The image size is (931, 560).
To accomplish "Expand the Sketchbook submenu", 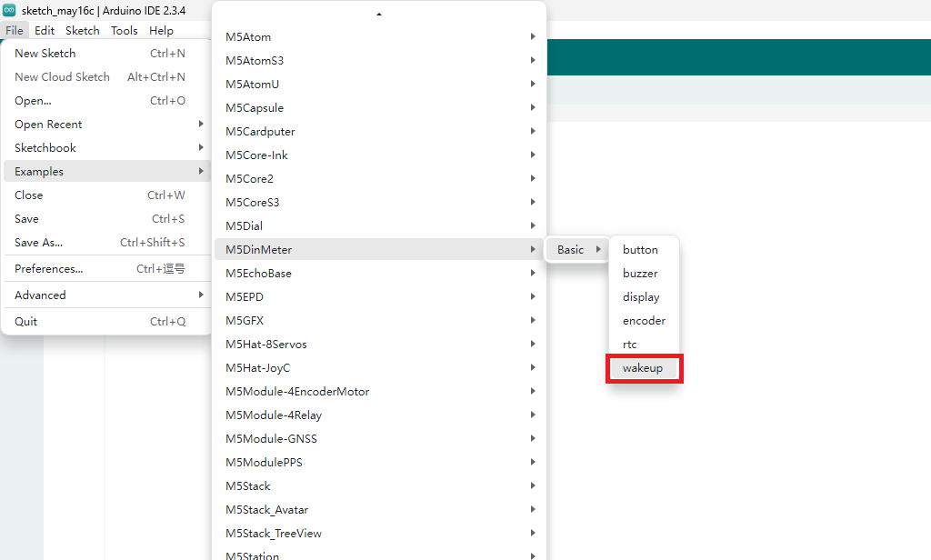I will [x=107, y=148].
